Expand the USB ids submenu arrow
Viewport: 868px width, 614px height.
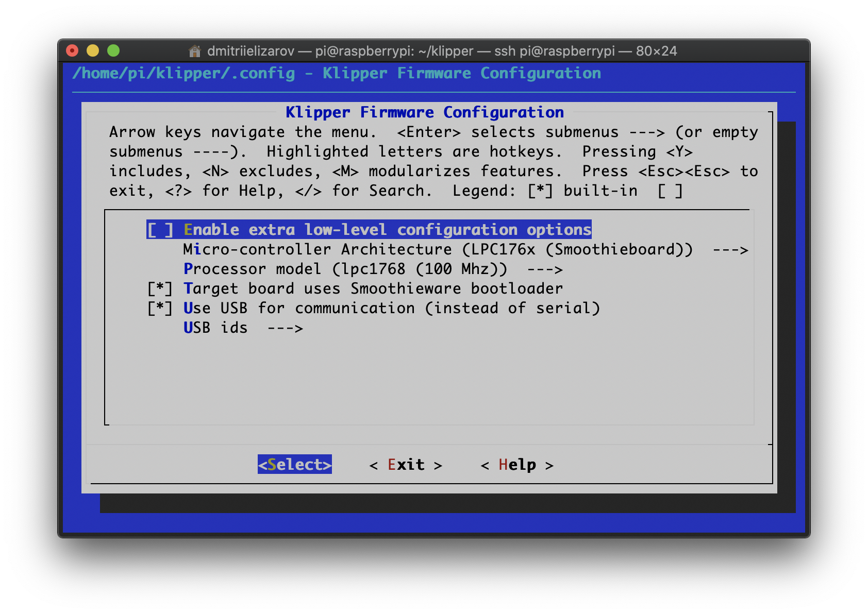(x=285, y=328)
